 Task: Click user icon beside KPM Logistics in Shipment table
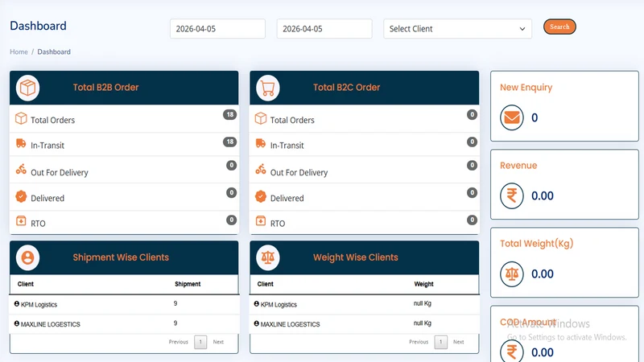[17, 304]
